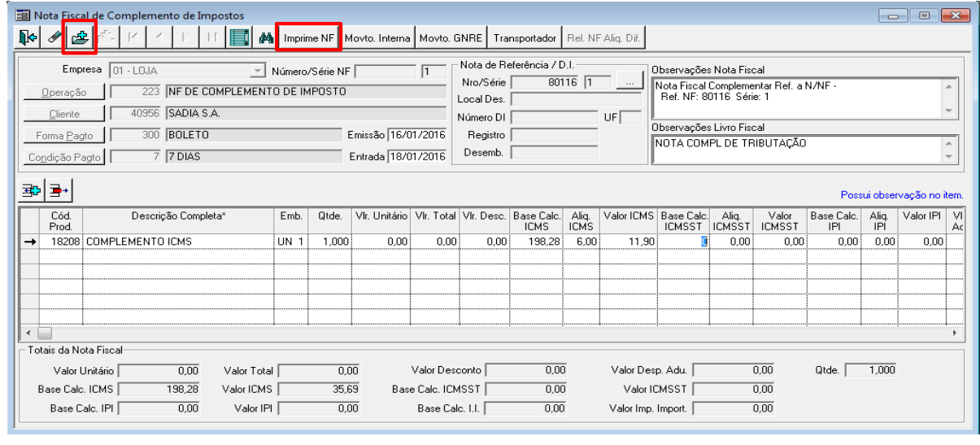Click the 6,00 Aliq. ICMS cell
980x445 pixels.
(x=581, y=242)
